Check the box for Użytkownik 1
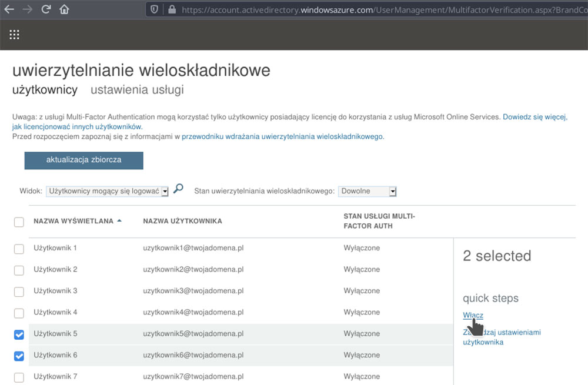Viewport: 588px width, 385px height. [19, 249]
